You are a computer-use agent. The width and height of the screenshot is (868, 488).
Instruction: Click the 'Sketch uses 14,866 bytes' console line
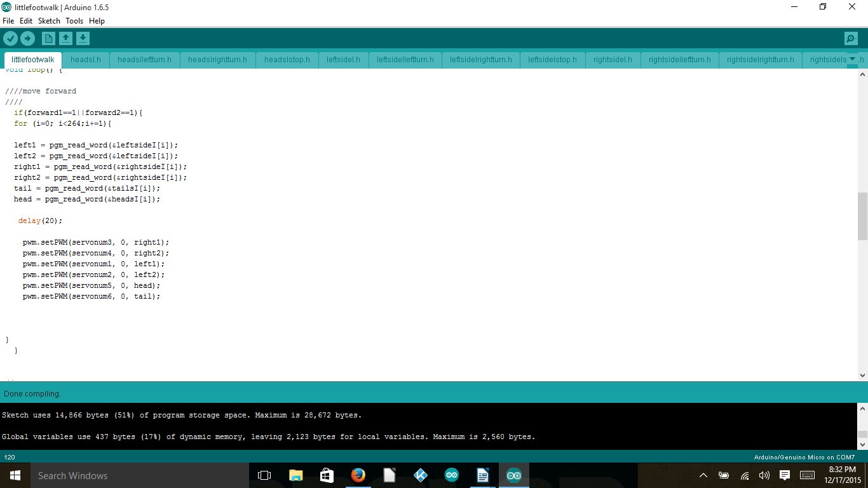point(182,415)
